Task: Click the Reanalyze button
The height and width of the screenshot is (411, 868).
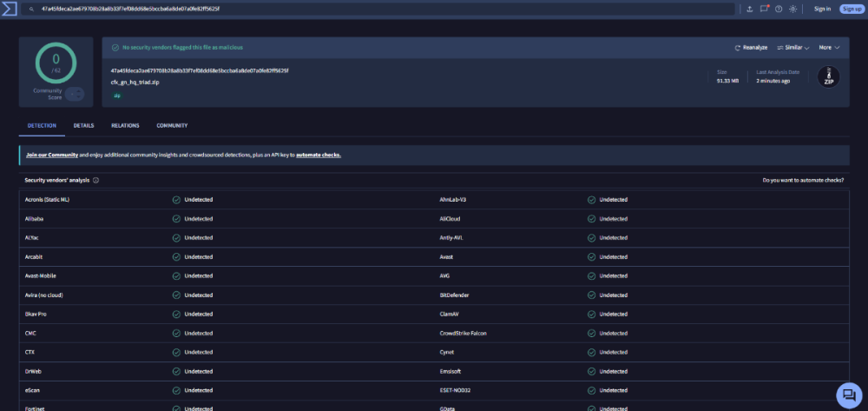Action: point(751,48)
